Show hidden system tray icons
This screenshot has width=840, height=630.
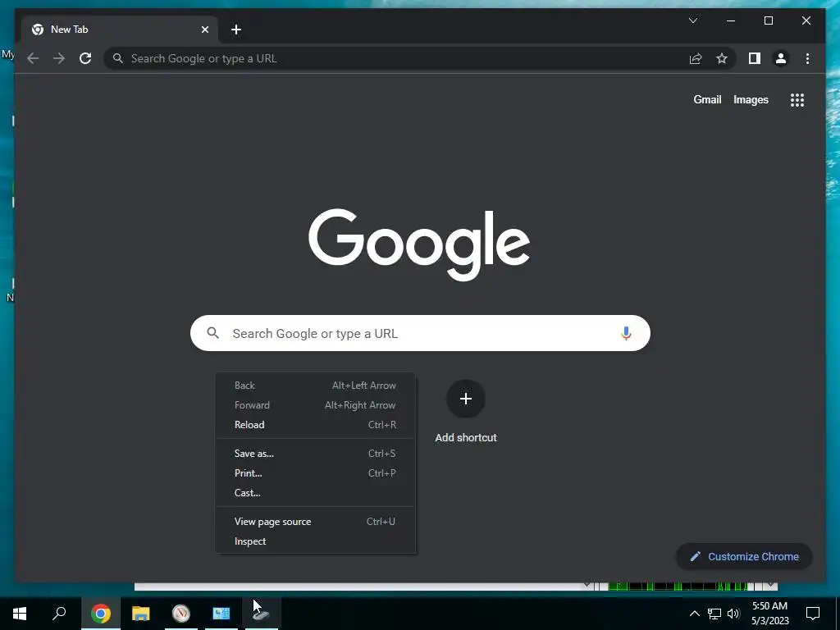(x=694, y=614)
